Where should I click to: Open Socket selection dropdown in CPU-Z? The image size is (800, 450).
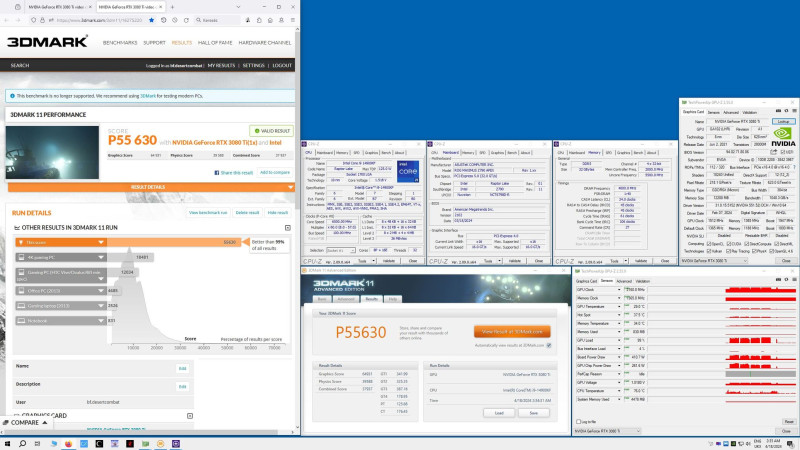click(x=340, y=251)
